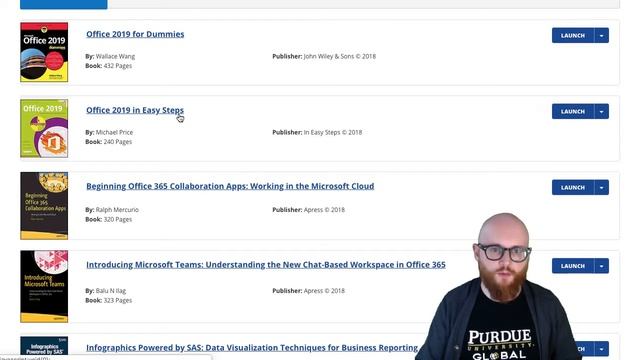Expand launch options for Beginning Office 365 book
640x360 pixels.
602,187
